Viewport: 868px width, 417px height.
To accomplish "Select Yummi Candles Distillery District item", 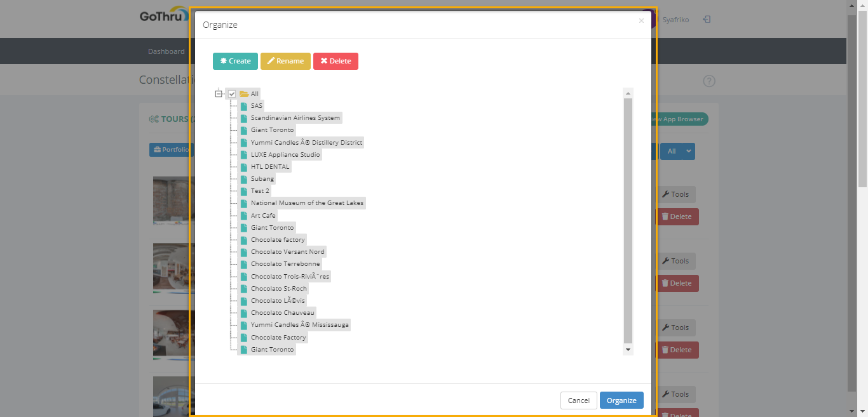I will [306, 142].
